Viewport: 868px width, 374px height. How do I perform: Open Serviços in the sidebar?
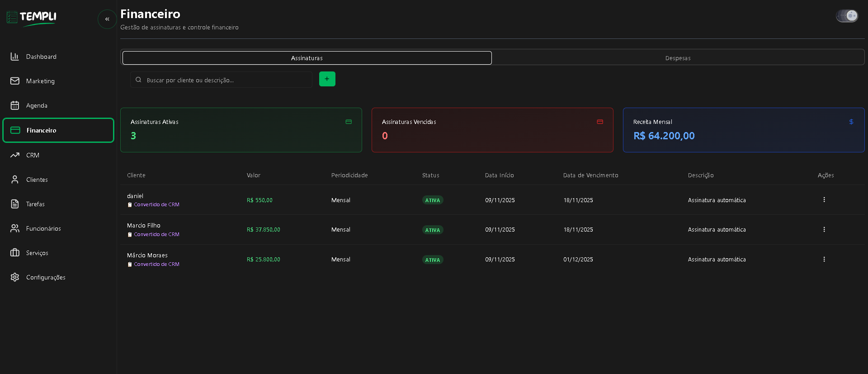58,253
